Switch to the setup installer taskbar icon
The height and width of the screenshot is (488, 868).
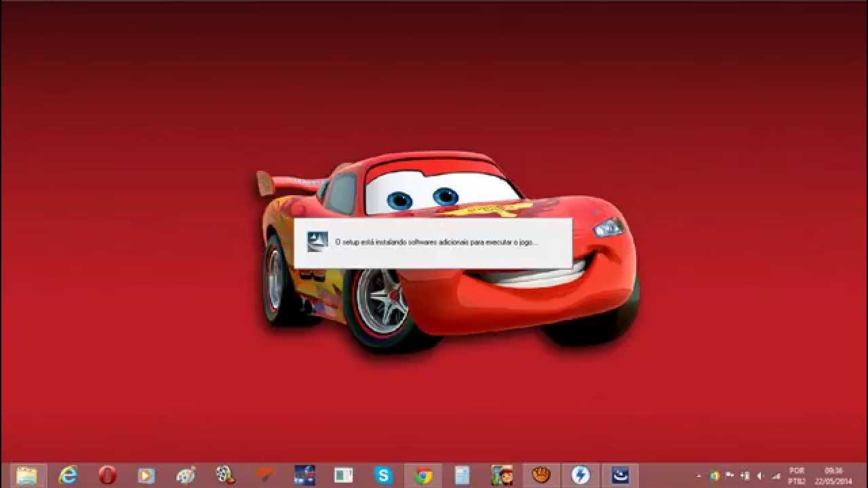(620, 475)
